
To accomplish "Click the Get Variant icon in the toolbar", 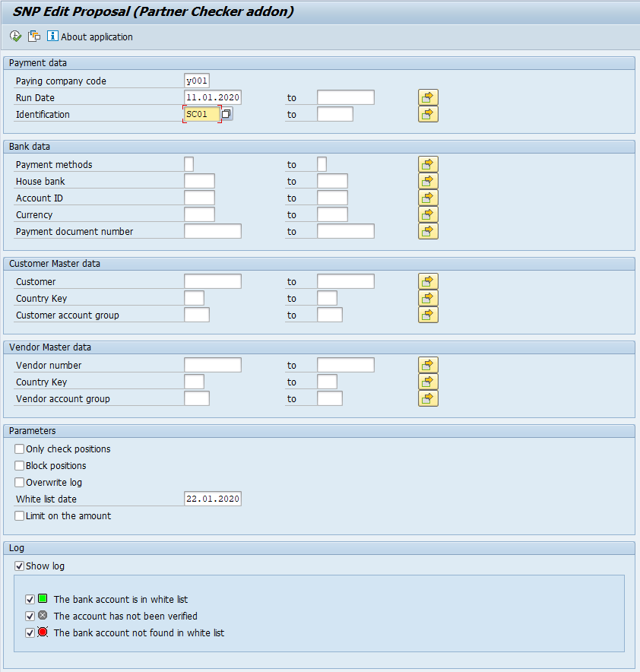I will click(34, 36).
